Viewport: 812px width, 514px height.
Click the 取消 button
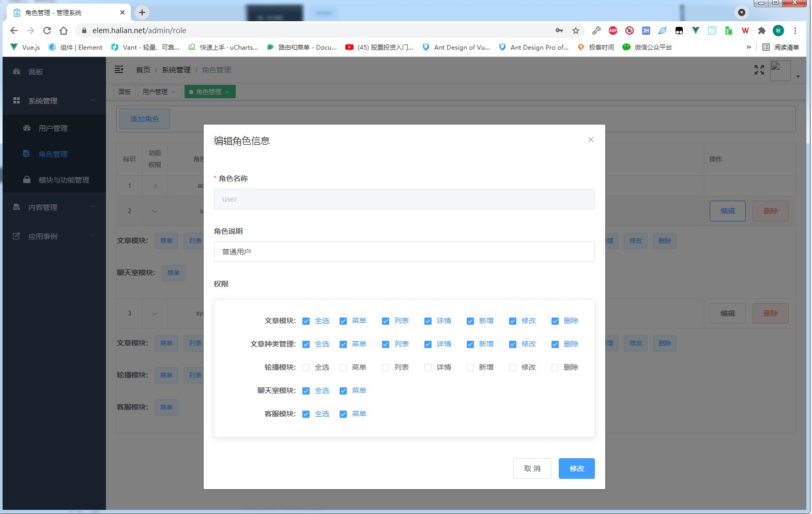click(532, 468)
